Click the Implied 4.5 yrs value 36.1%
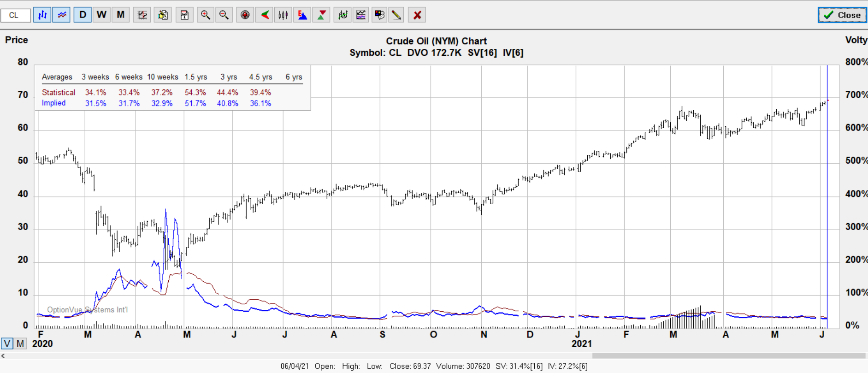 260,103
